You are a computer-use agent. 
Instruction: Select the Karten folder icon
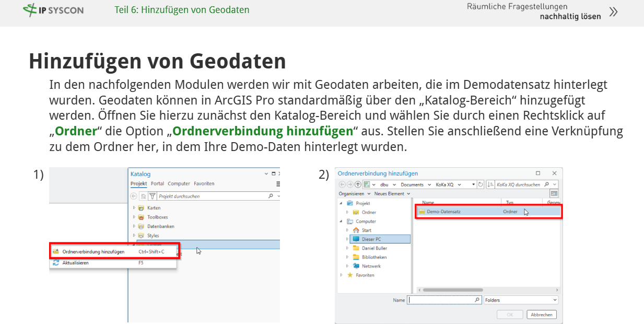(141, 208)
